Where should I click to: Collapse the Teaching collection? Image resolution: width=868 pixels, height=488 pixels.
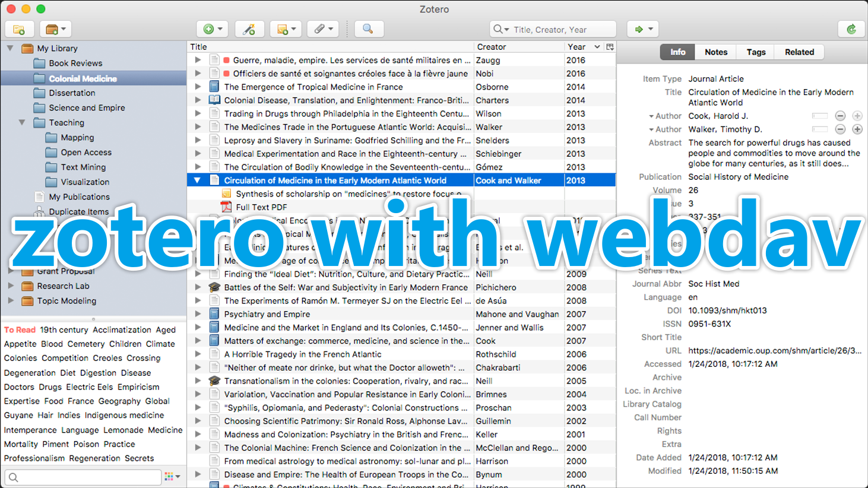pyautogui.click(x=22, y=122)
